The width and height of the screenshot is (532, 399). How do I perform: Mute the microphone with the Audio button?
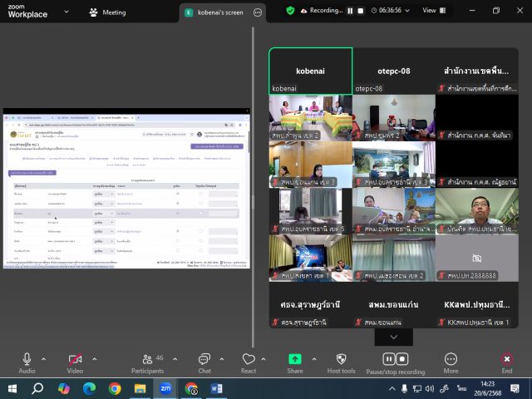pos(27,363)
